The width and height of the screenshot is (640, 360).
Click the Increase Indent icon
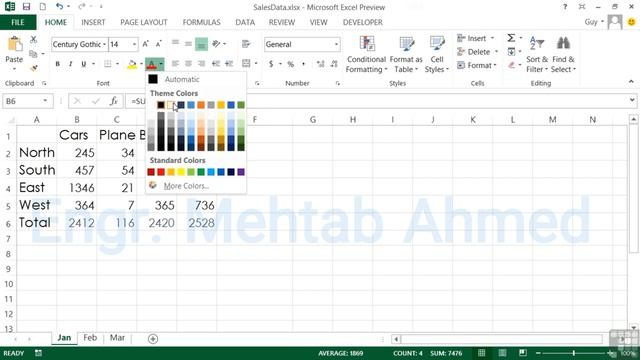(229, 64)
